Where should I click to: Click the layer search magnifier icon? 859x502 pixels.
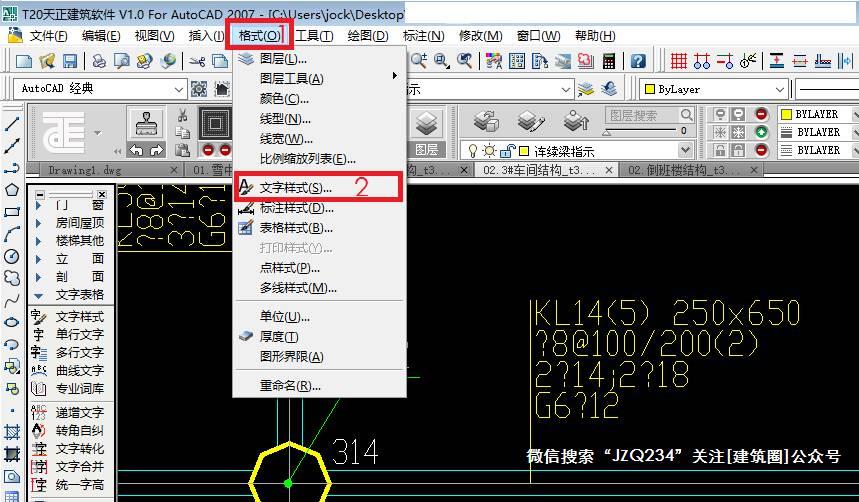pyautogui.click(x=686, y=115)
